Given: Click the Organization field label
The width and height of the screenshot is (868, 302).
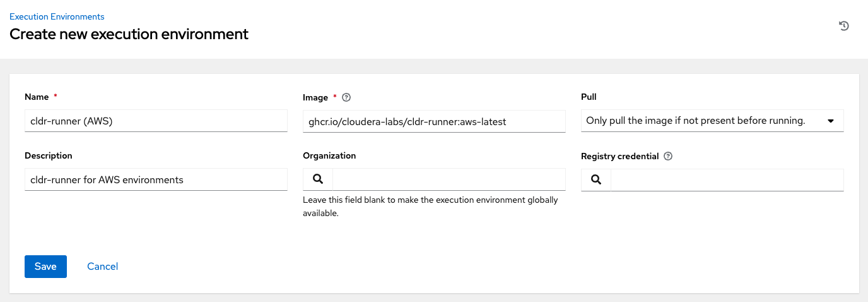Looking at the screenshot, I should click(329, 155).
